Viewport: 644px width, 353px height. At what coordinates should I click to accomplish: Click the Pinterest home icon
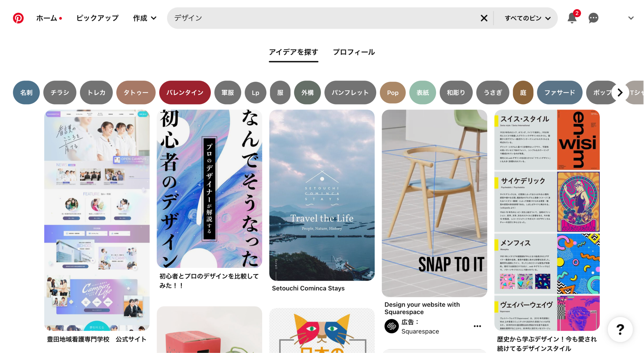(17, 18)
